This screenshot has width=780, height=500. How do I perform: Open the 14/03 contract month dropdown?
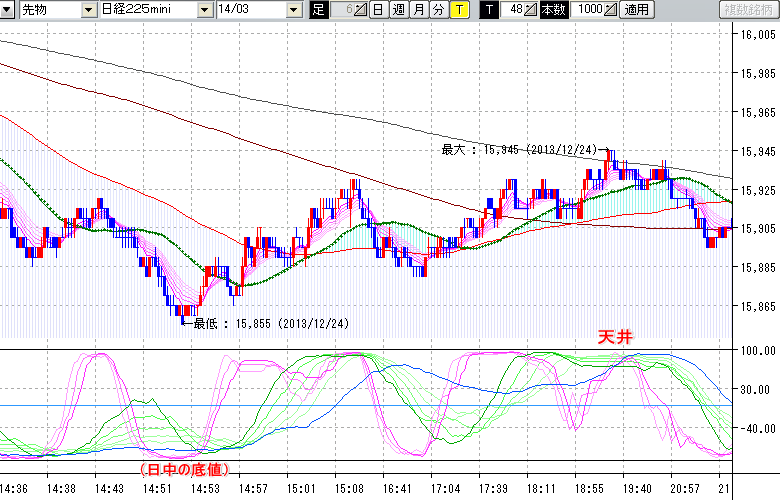tap(293, 10)
